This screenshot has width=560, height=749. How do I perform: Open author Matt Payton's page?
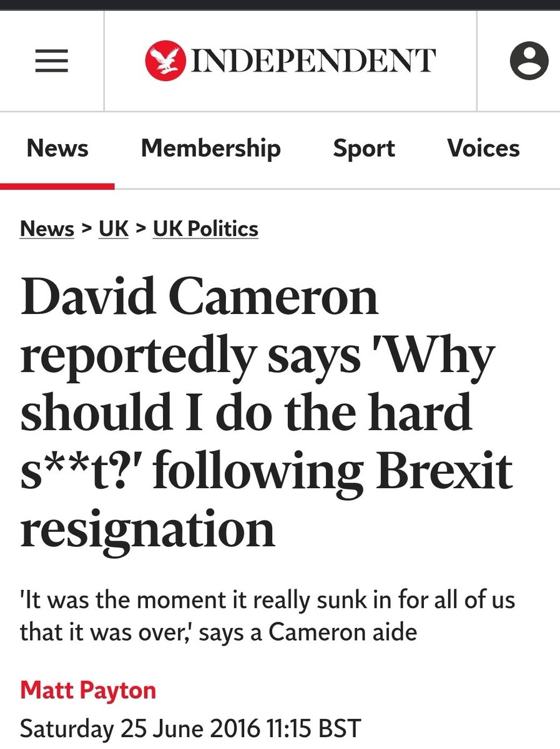(88, 690)
